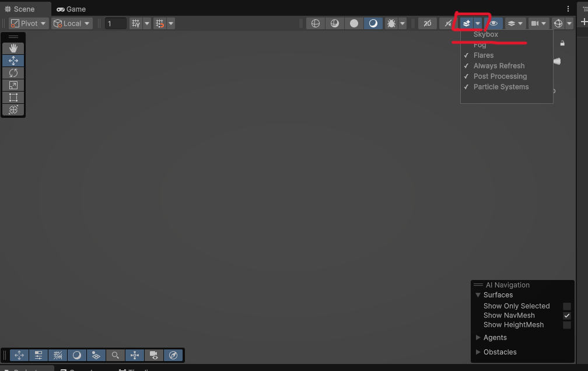588x371 pixels.
Task: Disable Post Processing in effects menu
Action: coord(500,76)
